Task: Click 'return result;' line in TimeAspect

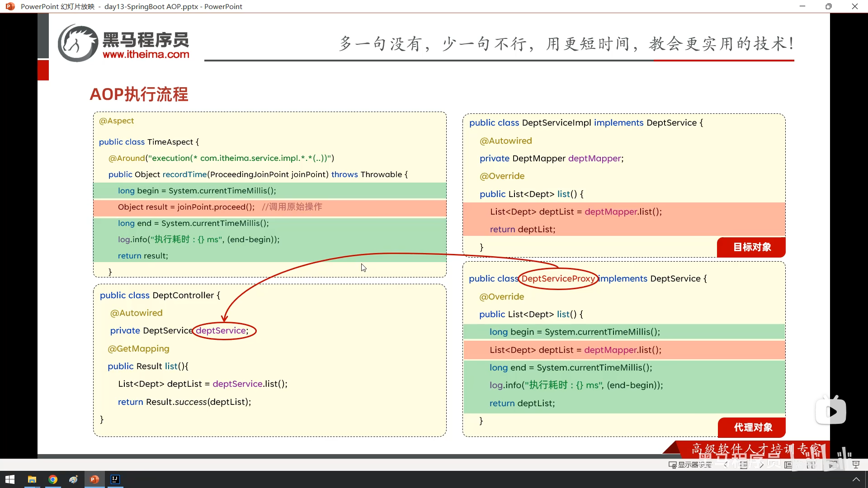Action: tap(143, 256)
